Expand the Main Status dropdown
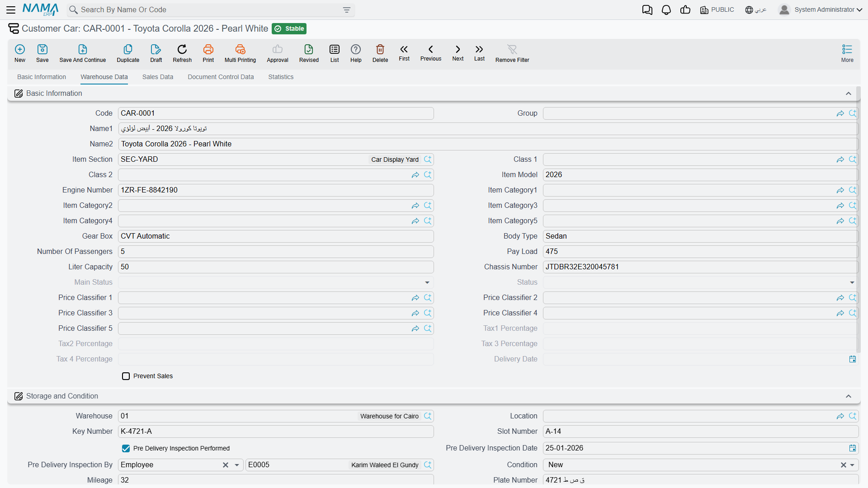Screen dimensions: 868x488 427,282
